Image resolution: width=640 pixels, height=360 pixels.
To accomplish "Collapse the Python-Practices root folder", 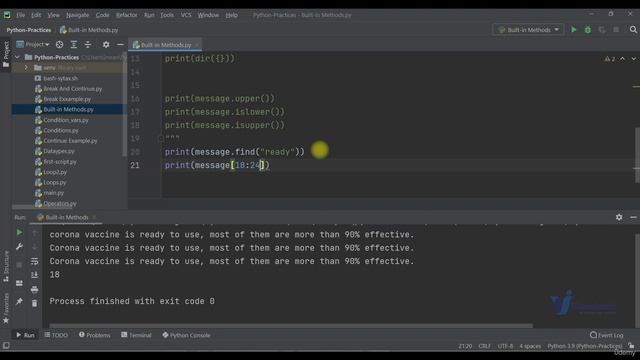I will pos(18,58).
